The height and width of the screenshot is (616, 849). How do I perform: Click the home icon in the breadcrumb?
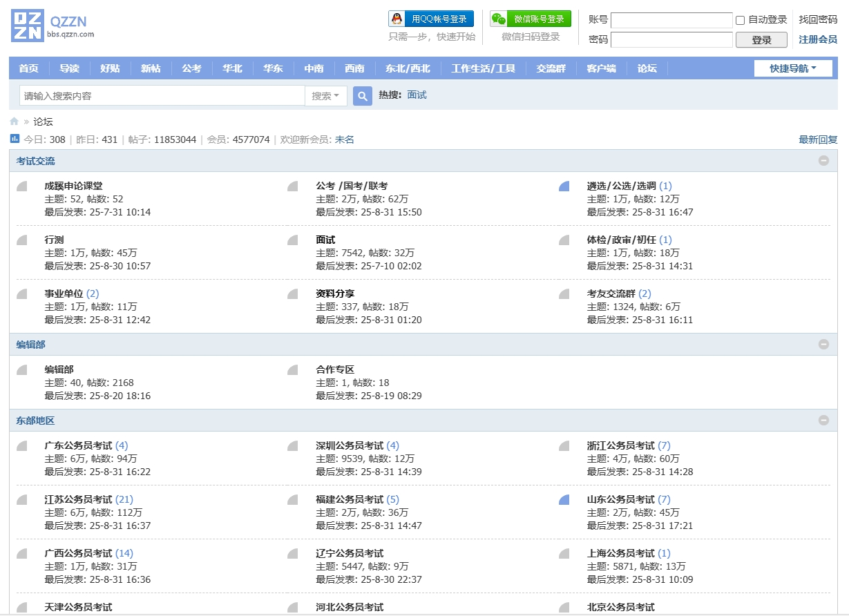pyautogui.click(x=13, y=121)
